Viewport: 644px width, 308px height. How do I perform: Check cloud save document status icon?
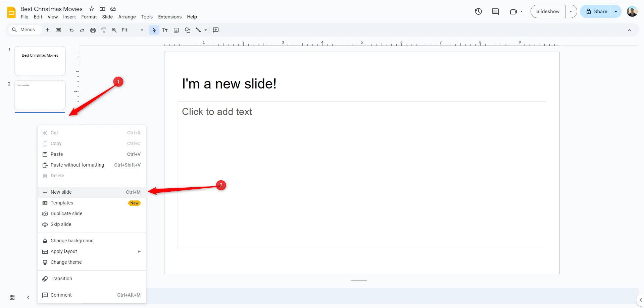tap(113, 9)
